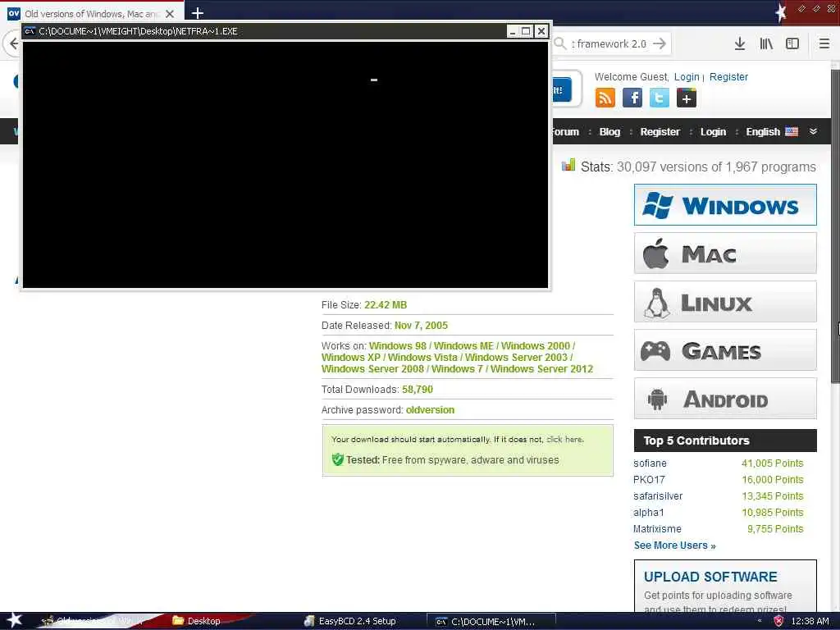Open the Forum menu item
The height and width of the screenshot is (630, 840).
click(566, 132)
